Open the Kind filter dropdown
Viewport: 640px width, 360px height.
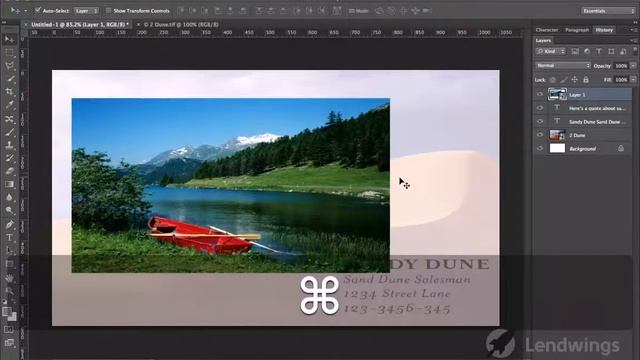pos(551,51)
